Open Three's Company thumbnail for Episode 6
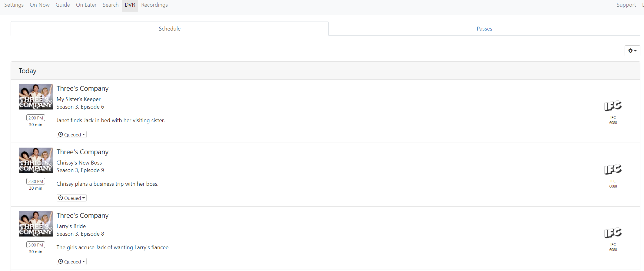The image size is (644, 271). pos(36,97)
